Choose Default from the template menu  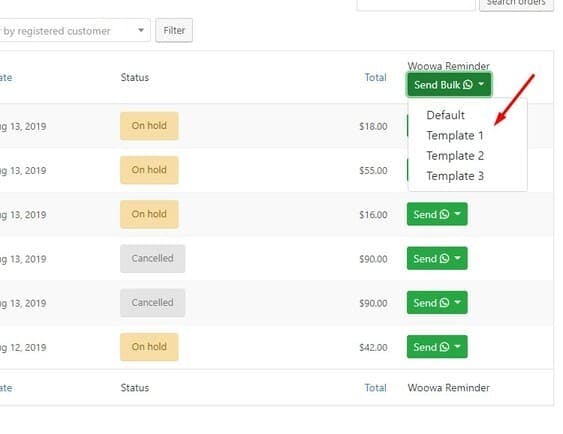(445, 115)
